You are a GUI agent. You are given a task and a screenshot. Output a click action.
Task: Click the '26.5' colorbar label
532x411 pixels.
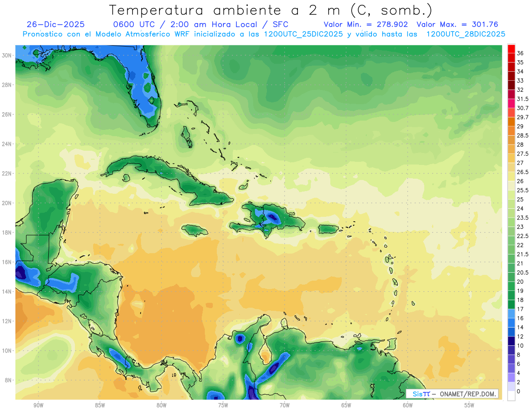523,172
